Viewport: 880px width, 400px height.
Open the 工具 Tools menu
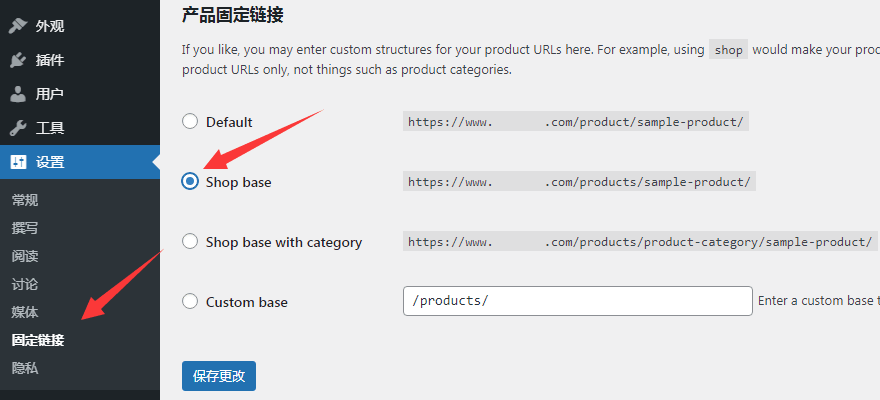tap(50, 128)
